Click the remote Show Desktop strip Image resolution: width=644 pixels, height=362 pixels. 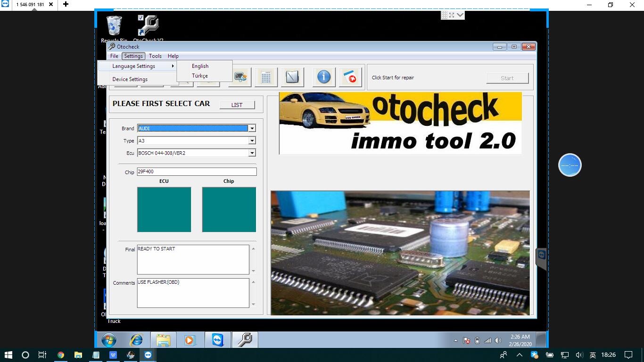541,340
